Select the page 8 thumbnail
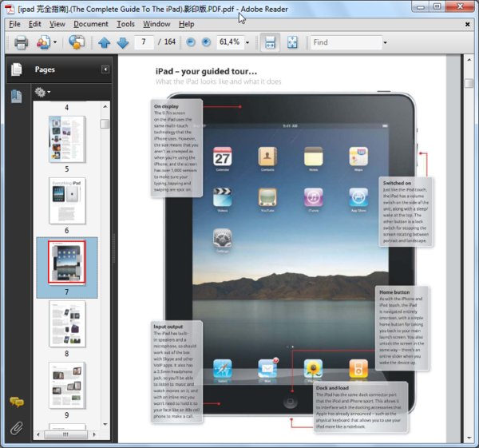Viewport: 479px width, 448px height. pyautogui.click(x=67, y=324)
